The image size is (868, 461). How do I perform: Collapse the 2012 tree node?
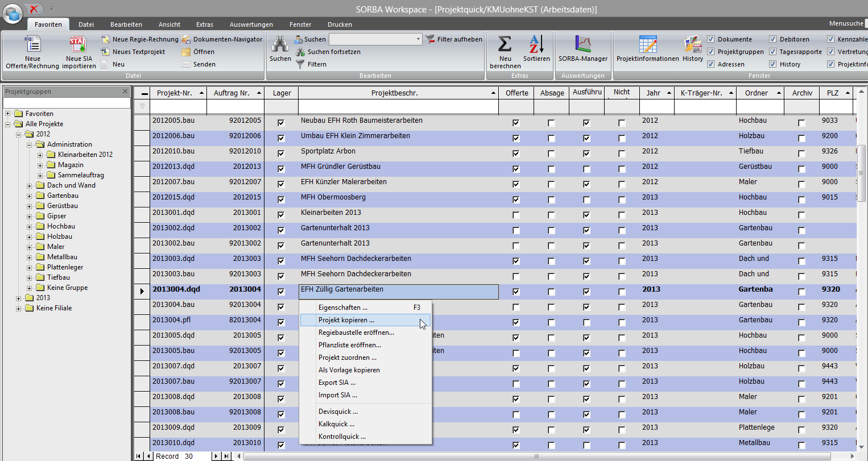(x=19, y=134)
